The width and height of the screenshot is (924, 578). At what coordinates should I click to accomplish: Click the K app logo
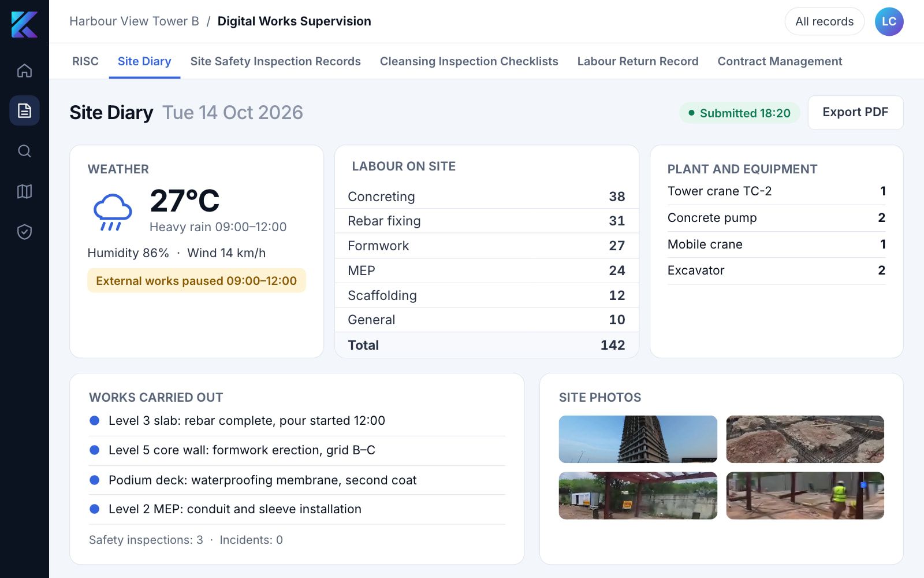point(24,24)
